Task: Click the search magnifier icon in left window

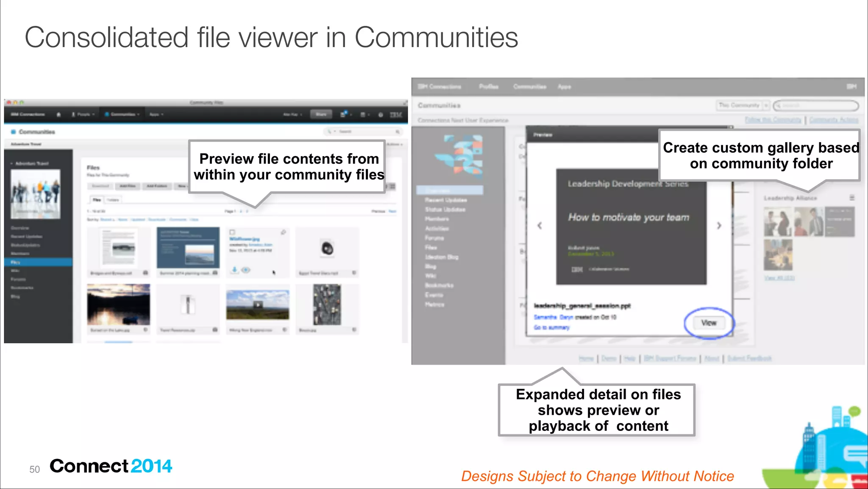Action: pos(397,132)
